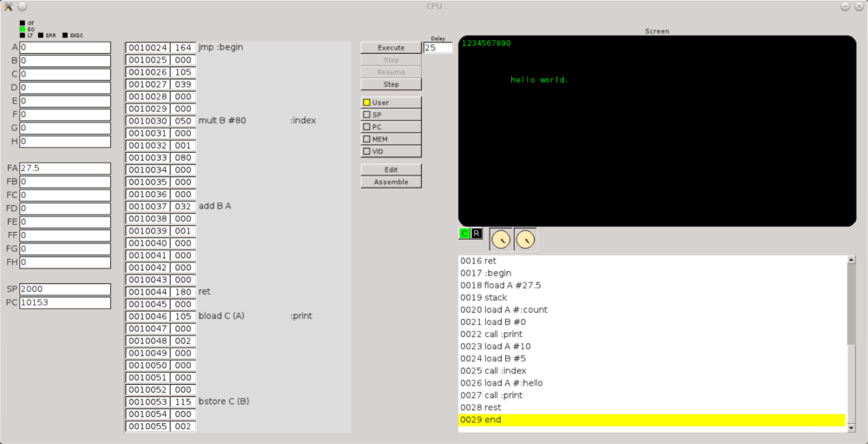This screenshot has width=868, height=444.
Task: Select source line '0019 stack'
Action: [652, 298]
